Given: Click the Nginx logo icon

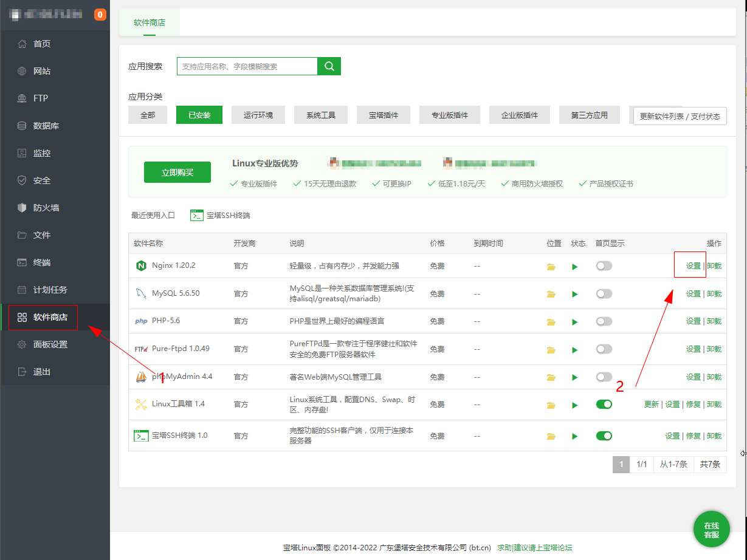Looking at the screenshot, I should (142, 266).
